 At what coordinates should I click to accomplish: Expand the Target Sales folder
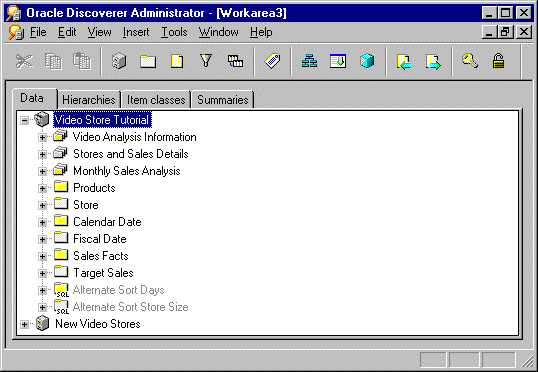(x=42, y=273)
